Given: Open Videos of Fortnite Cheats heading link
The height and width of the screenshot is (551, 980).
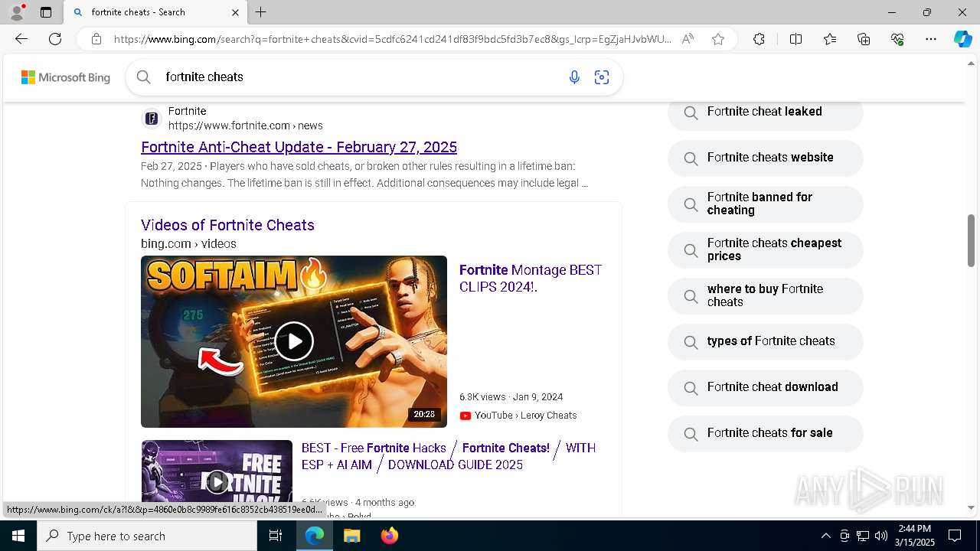Looking at the screenshot, I should click(x=227, y=225).
